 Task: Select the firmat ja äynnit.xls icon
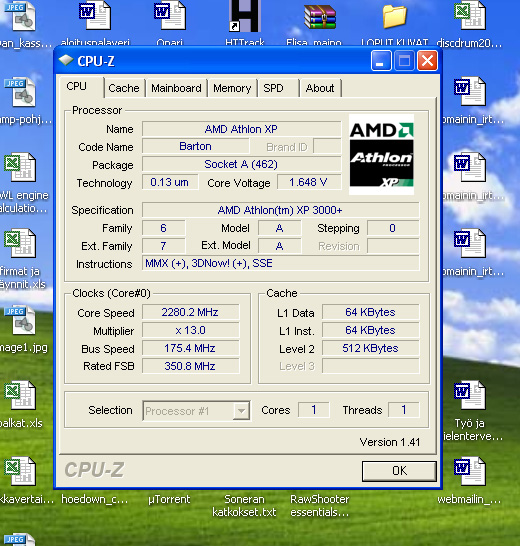tap(20, 243)
